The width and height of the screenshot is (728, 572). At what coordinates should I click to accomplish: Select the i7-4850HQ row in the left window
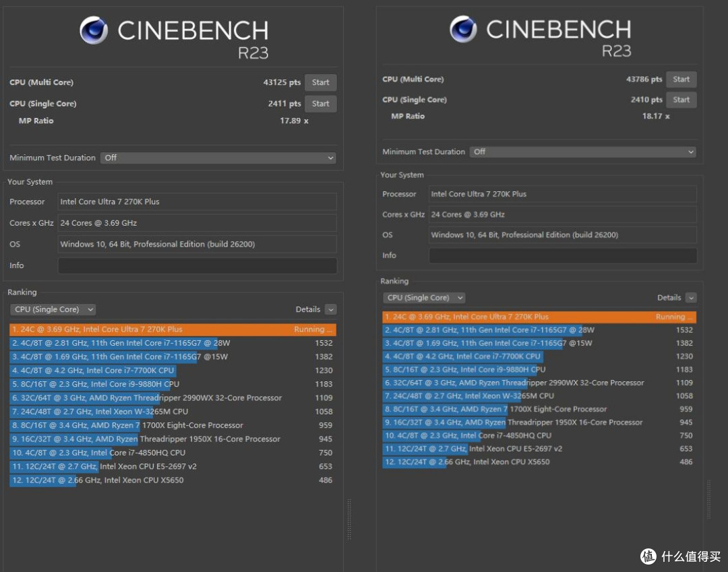pos(173,453)
